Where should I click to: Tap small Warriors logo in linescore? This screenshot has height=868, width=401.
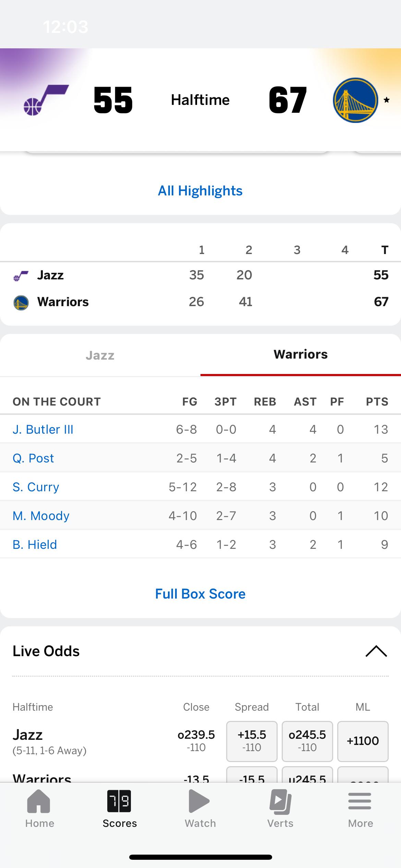point(21,303)
